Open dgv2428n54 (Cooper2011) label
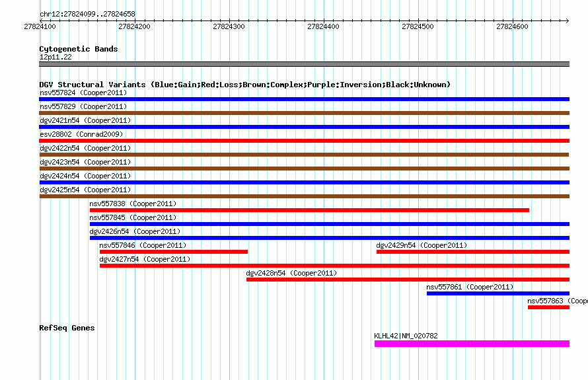The image size is (588, 380). pyautogui.click(x=291, y=273)
